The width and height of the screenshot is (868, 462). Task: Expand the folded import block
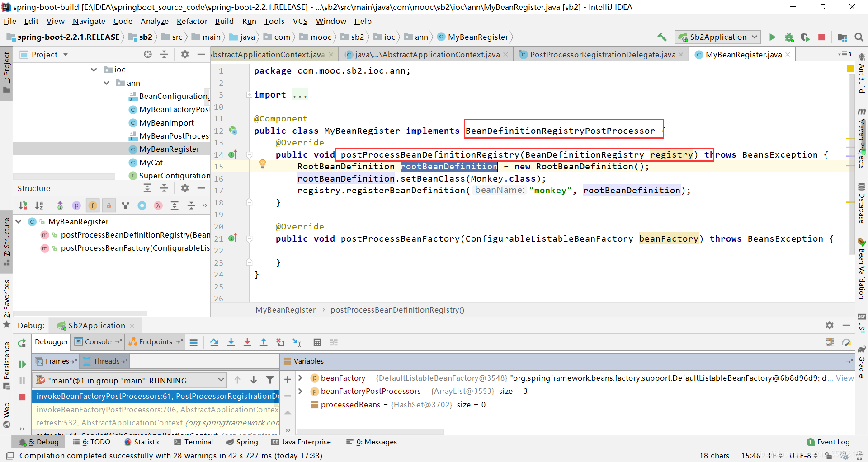249,94
